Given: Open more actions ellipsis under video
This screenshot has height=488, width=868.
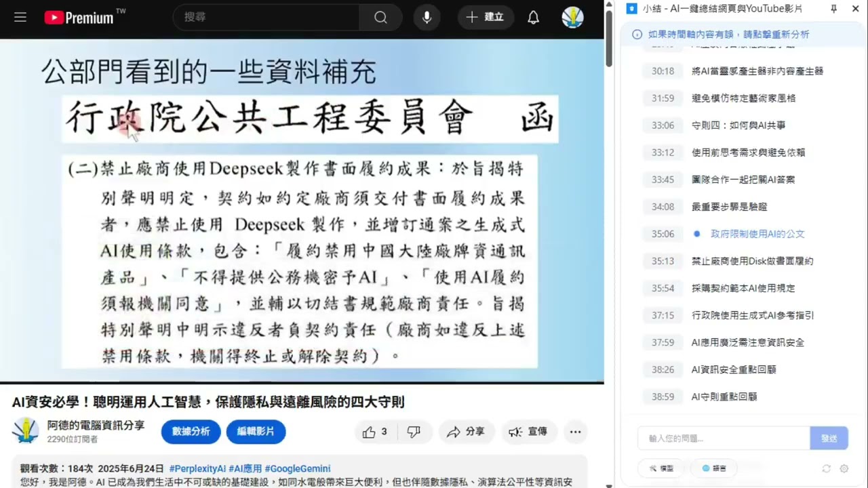Looking at the screenshot, I should (x=575, y=432).
